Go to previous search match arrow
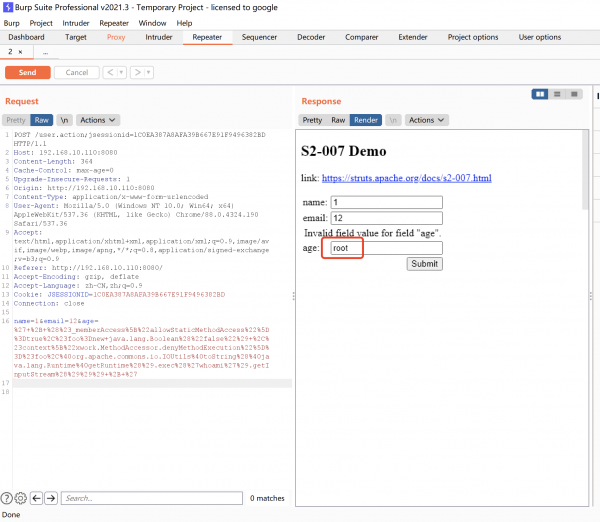 coord(36,498)
